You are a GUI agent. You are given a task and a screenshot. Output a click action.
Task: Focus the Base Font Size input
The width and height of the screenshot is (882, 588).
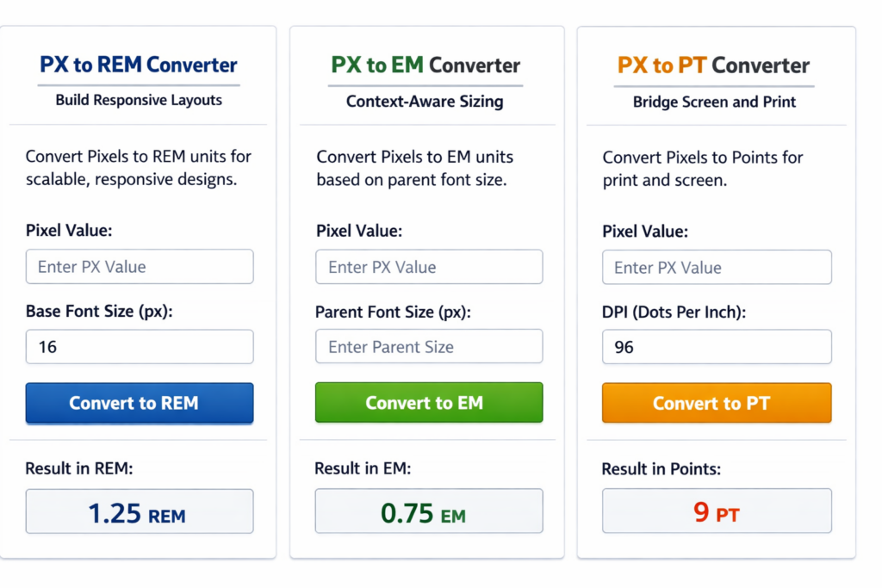point(140,347)
